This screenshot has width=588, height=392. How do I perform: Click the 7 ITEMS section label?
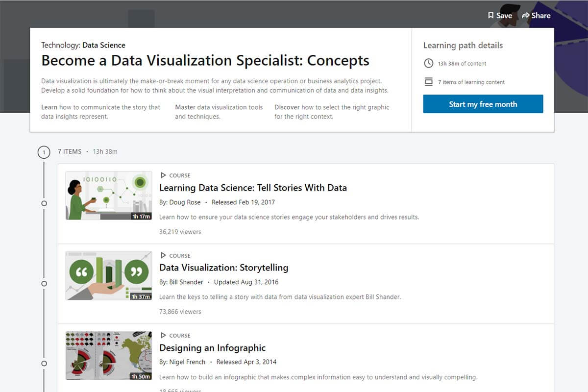(70, 151)
